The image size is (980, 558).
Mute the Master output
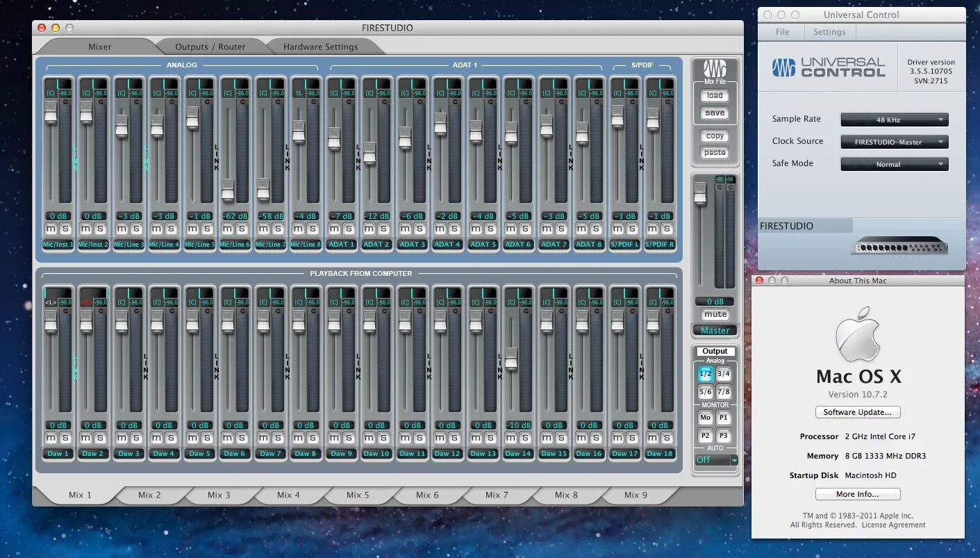tap(715, 315)
